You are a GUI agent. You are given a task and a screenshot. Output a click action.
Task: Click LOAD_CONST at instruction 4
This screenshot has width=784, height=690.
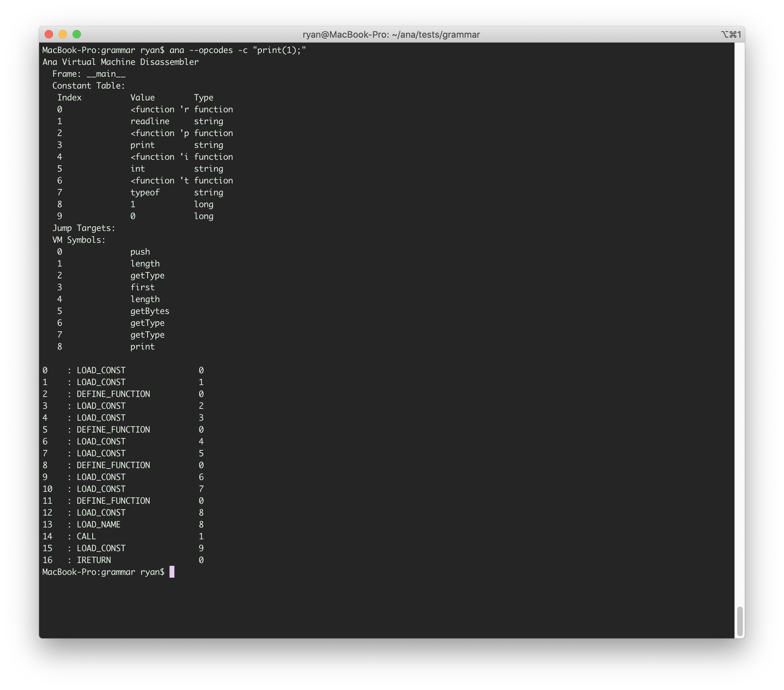click(x=101, y=419)
